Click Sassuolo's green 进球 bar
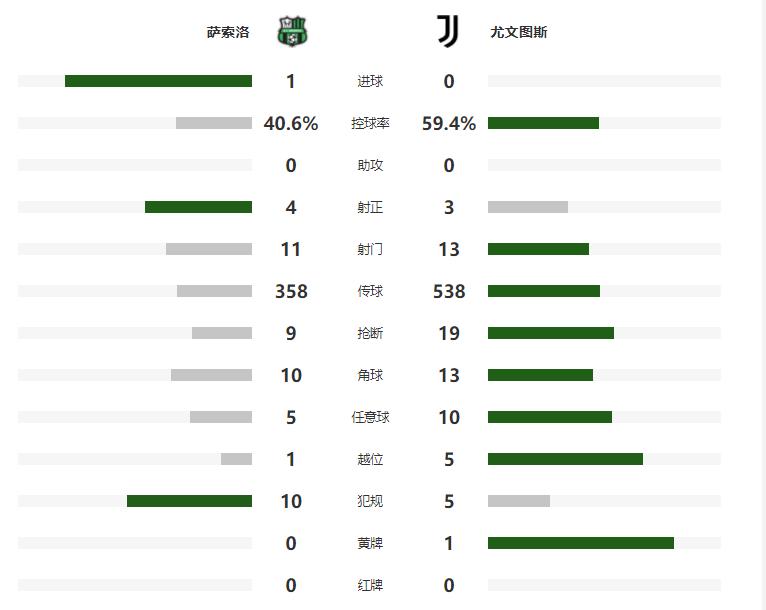The height and width of the screenshot is (610, 766). [158, 81]
